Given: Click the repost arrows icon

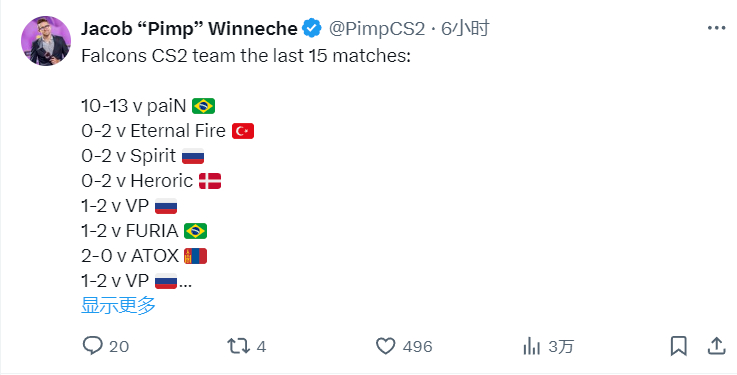Looking at the screenshot, I should 238,346.
